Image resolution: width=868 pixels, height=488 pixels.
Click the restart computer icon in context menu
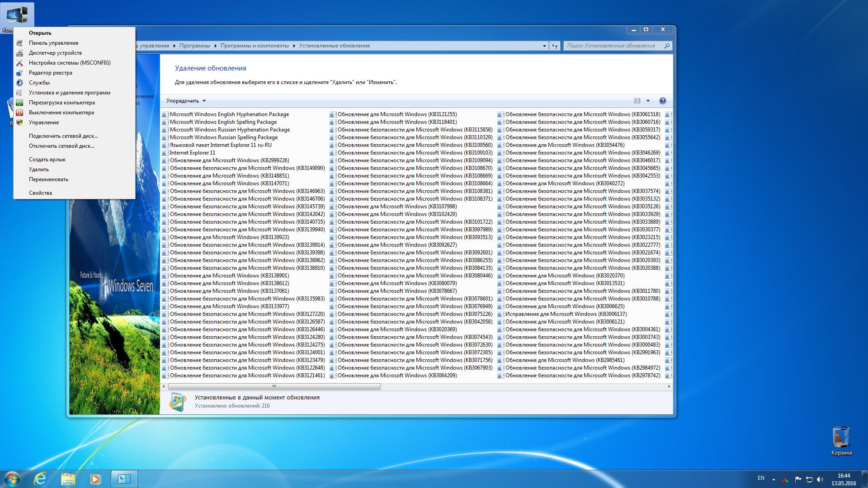coord(19,103)
